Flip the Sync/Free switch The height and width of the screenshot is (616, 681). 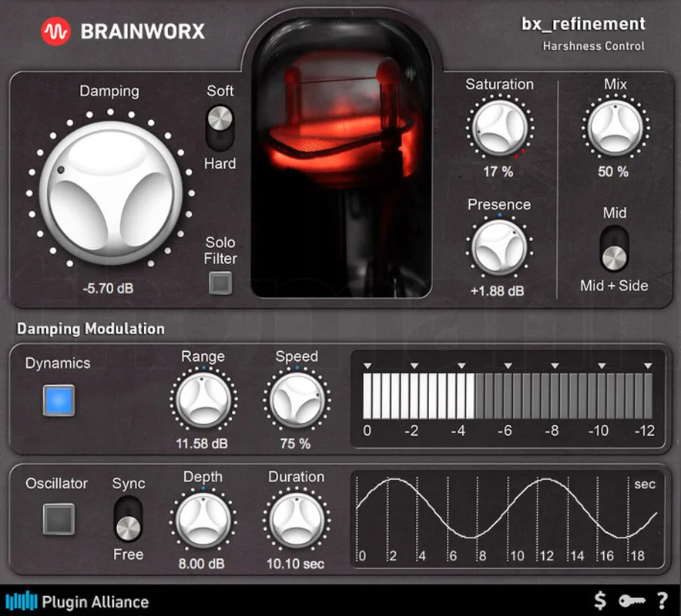pos(128,519)
